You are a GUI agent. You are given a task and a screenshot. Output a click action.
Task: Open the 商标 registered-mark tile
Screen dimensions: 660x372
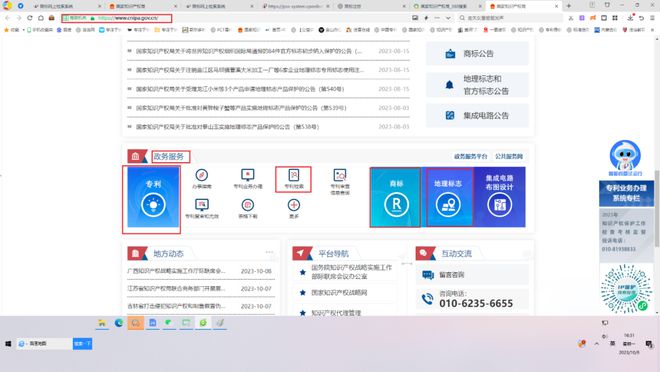tap(396, 197)
